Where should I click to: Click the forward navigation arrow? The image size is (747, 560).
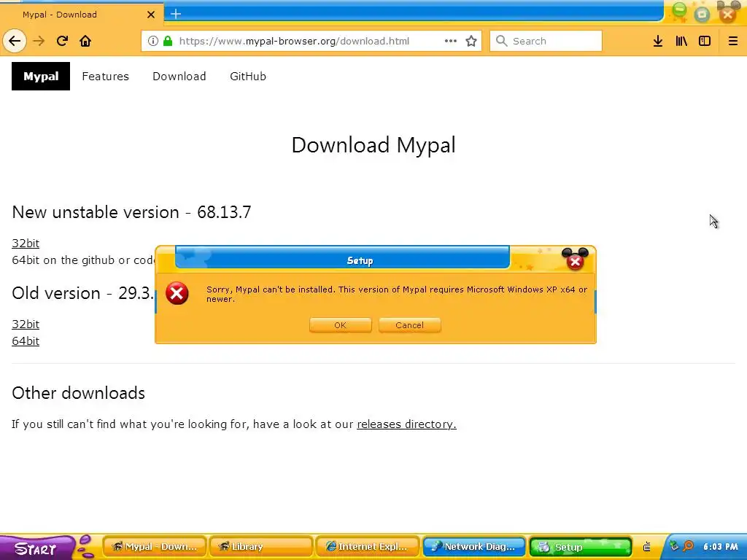[x=39, y=41]
